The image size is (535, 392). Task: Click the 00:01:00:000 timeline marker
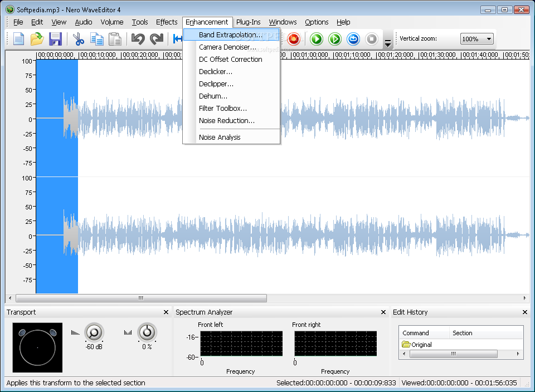[310, 55]
